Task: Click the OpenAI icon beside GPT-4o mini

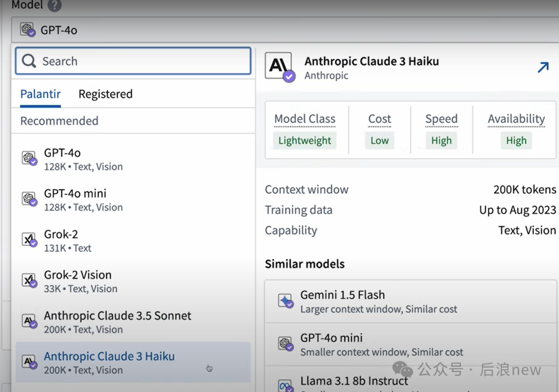Action: point(29,199)
